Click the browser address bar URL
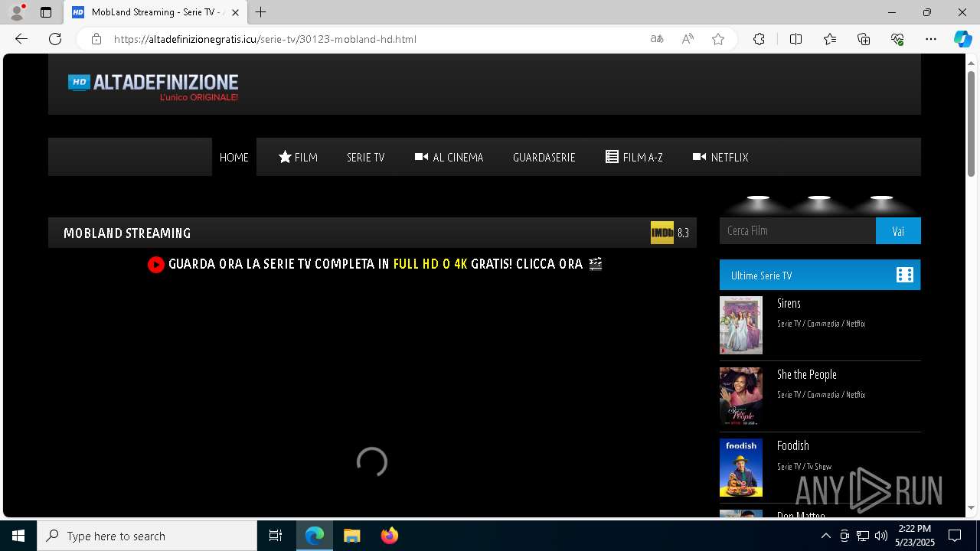The height and width of the screenshot is (551, 980). point(265,39)
